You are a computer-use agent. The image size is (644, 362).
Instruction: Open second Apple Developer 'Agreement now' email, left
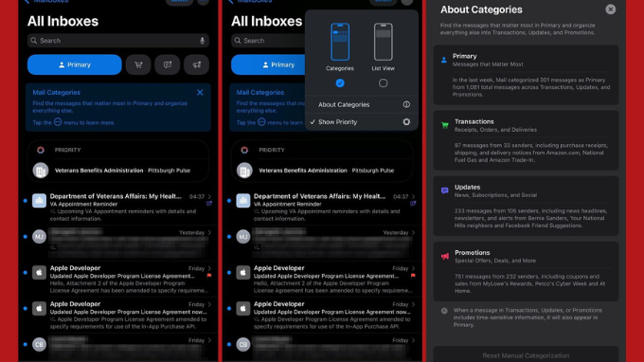118,315
